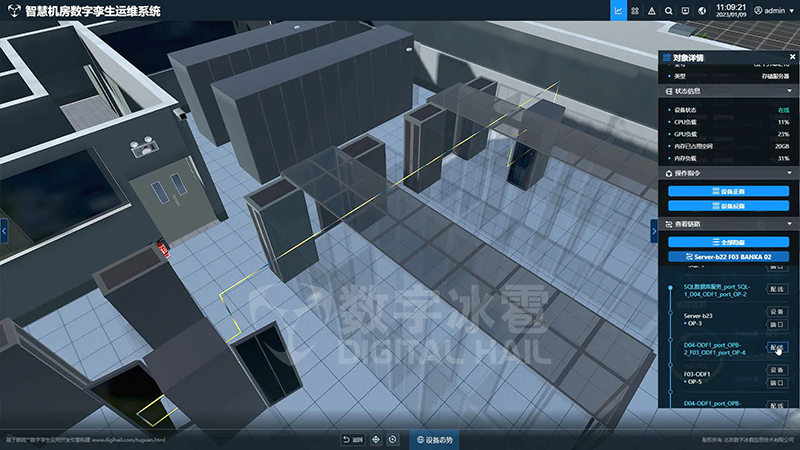
Task: Click the four-square modules icon in header
Action: click(x=635, y=11)
